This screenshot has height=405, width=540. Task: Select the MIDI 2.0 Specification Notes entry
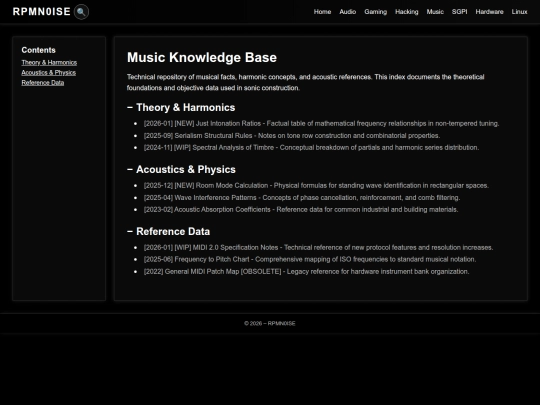[318, 248]
